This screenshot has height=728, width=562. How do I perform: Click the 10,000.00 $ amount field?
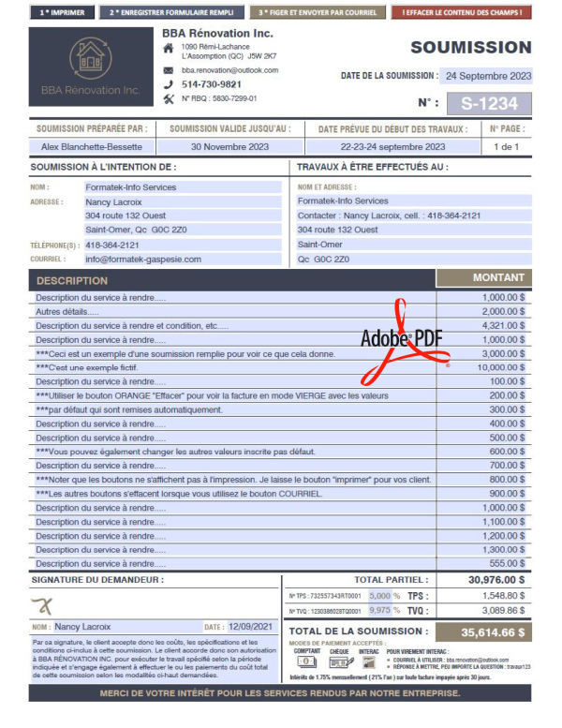coord(496,367)
